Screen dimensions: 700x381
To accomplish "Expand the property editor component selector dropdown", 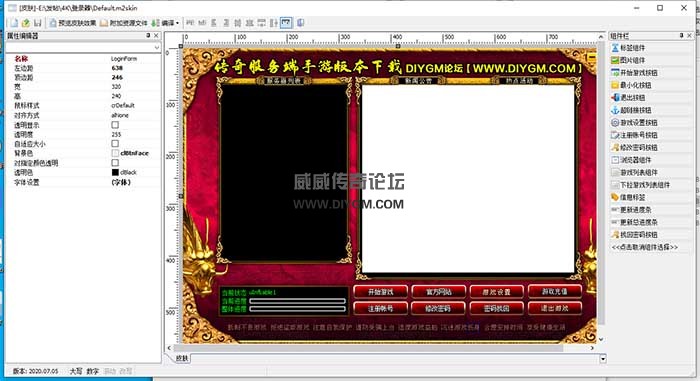I will 157,47.
